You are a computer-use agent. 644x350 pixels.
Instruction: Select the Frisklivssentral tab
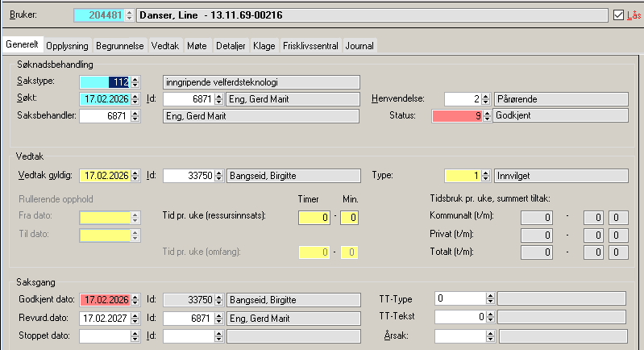point(310,46)
